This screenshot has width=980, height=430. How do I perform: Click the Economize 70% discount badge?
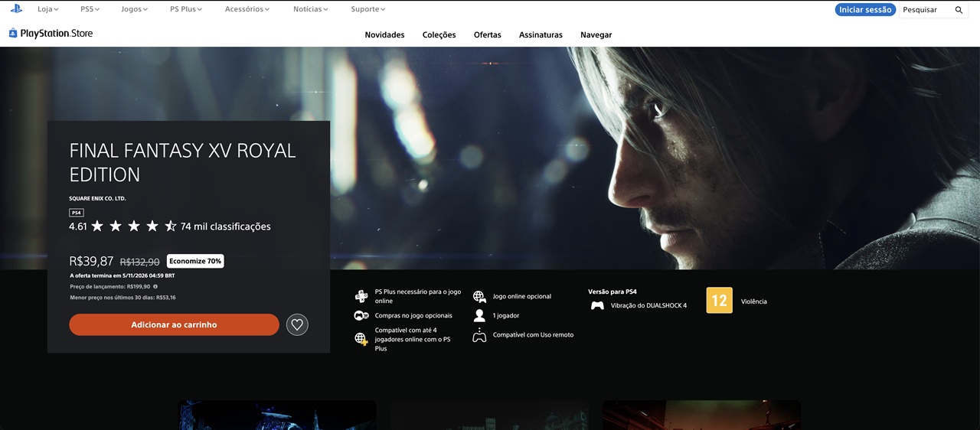coord(195,261)
